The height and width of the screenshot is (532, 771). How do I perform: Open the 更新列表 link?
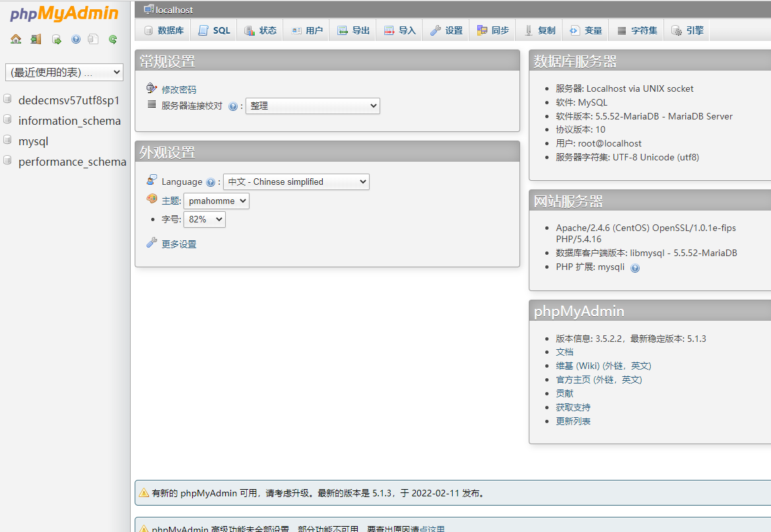pos(574,421)
